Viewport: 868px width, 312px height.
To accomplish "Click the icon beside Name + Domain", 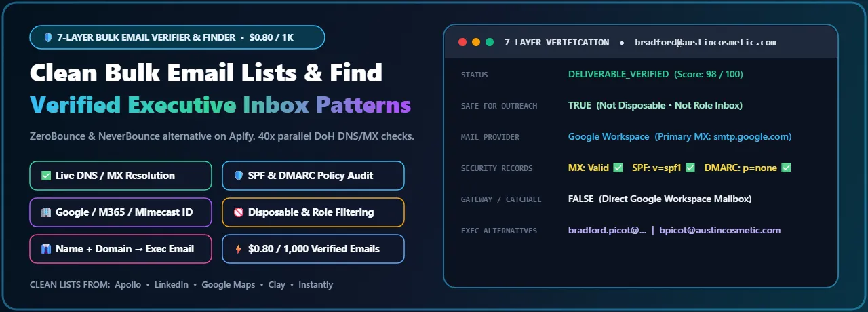I will pos(46,249).
